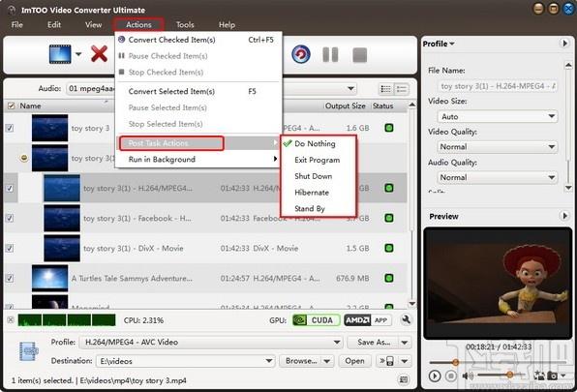
Task: Mute the preview speaker icon
Action: click(x=468, y=376)
